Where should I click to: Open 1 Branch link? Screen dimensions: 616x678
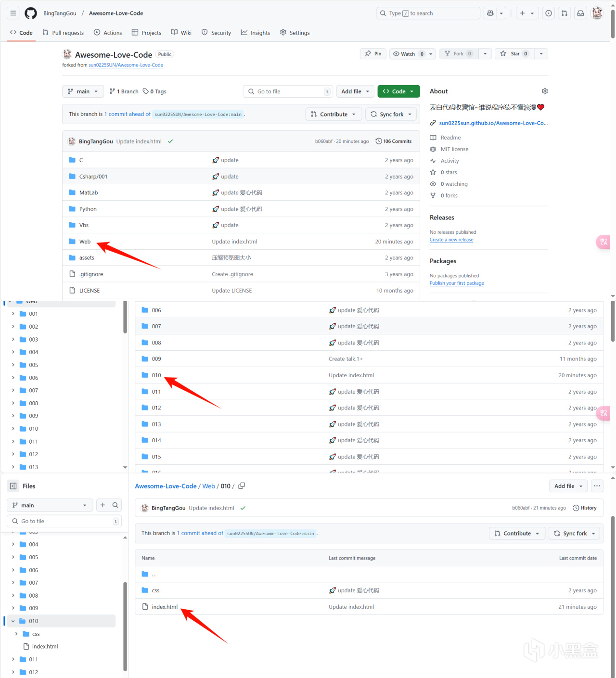tap(124, 91)
